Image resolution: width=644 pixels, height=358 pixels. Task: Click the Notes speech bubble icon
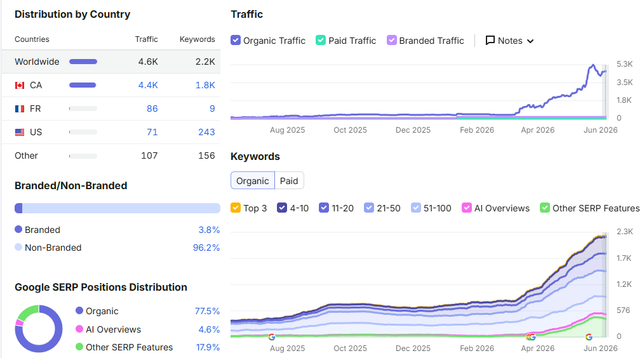click(490, 40)
